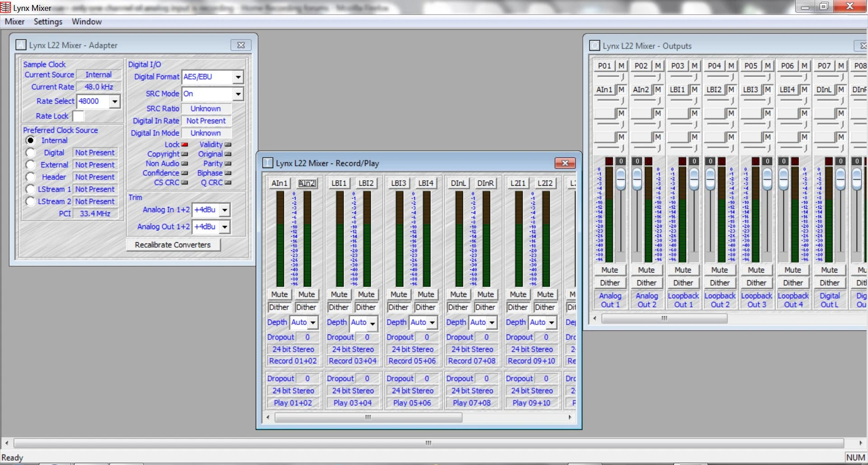Click the P03 source button in Outputs
The image size is (868, 465).
(x=677, y=66)
